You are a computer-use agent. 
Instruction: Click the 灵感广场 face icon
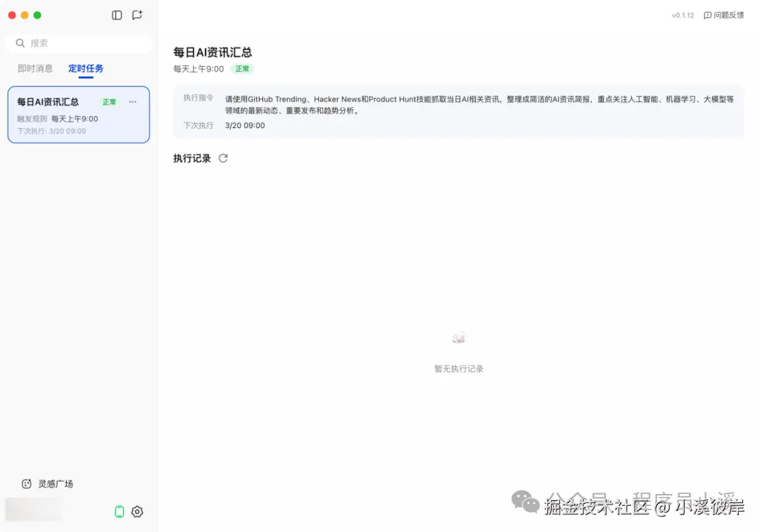[x=27, y=483]
